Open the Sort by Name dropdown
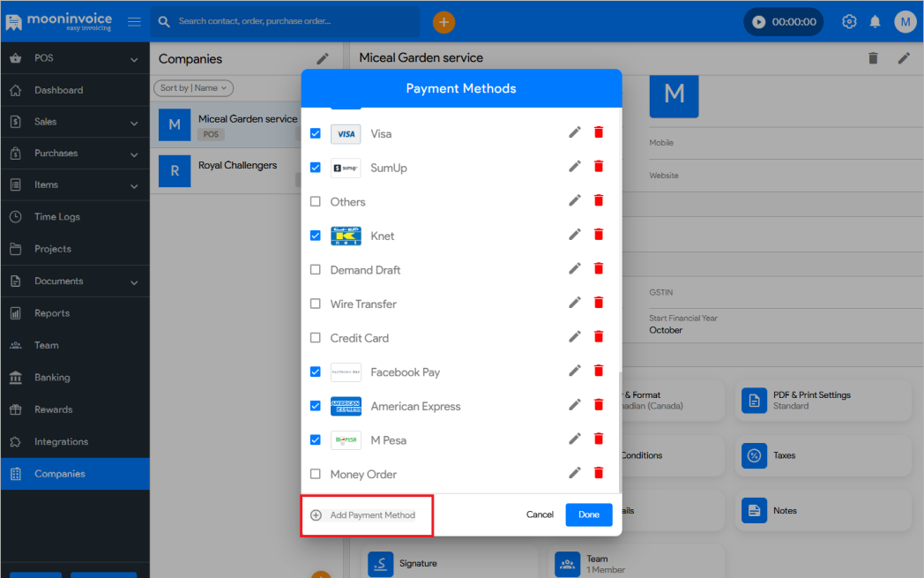 194,87
